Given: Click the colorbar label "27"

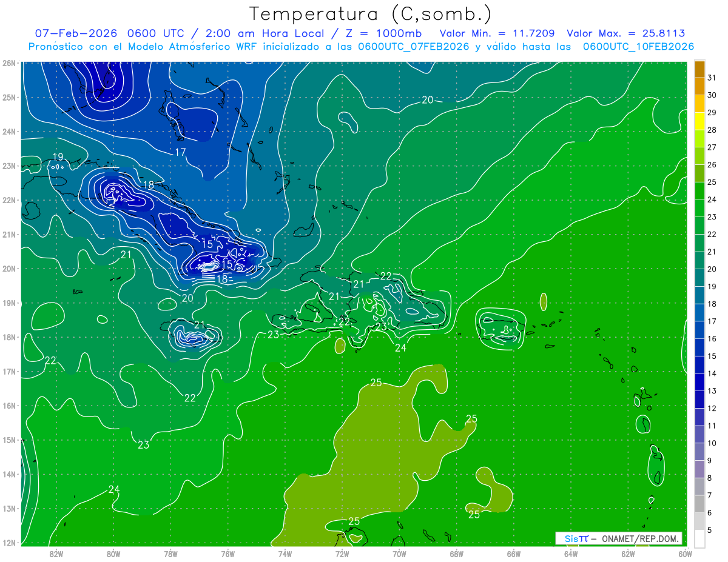Looking at the screenshot, I should point(712,147).
